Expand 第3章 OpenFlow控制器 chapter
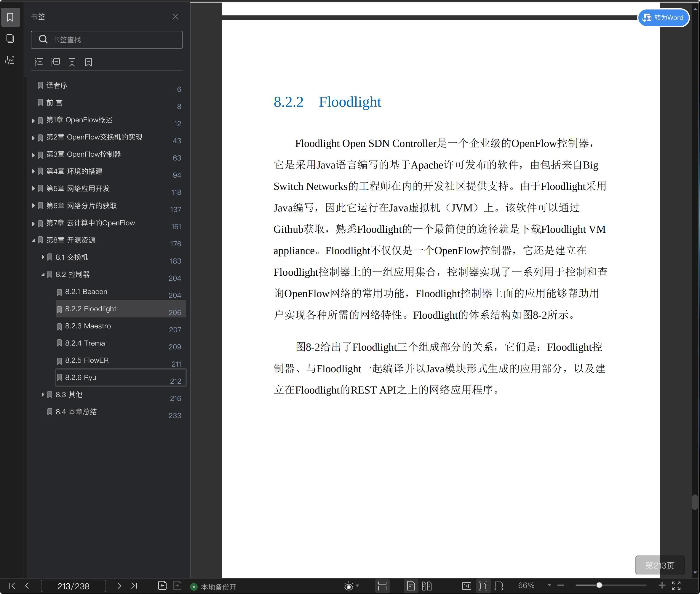Screen dimensions: 700x594 point(33,155)
